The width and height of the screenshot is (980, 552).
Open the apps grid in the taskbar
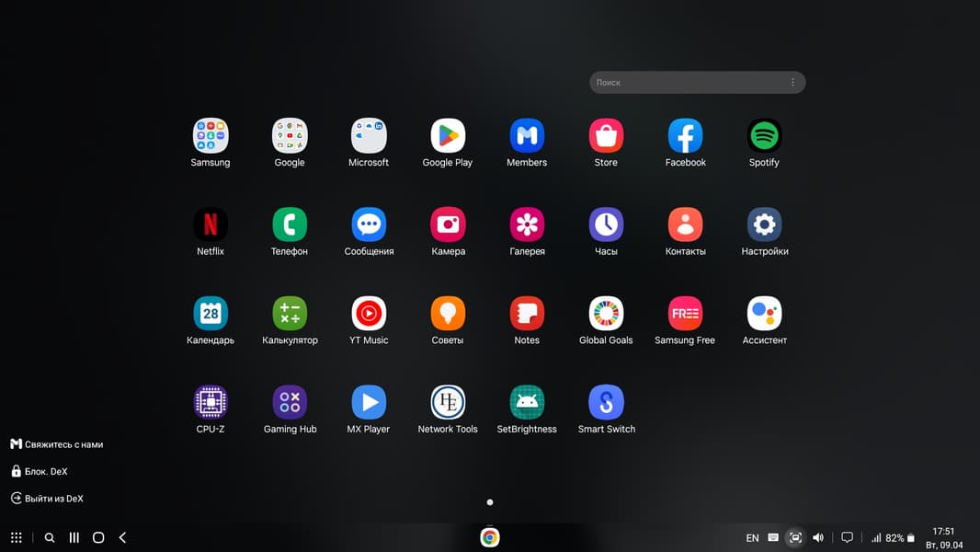click(x=17, y=537)
